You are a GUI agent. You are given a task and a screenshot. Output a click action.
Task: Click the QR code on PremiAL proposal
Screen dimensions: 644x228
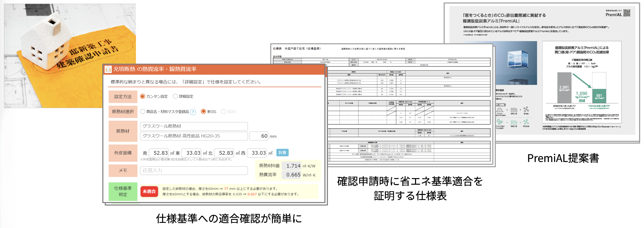coord(626,13)
